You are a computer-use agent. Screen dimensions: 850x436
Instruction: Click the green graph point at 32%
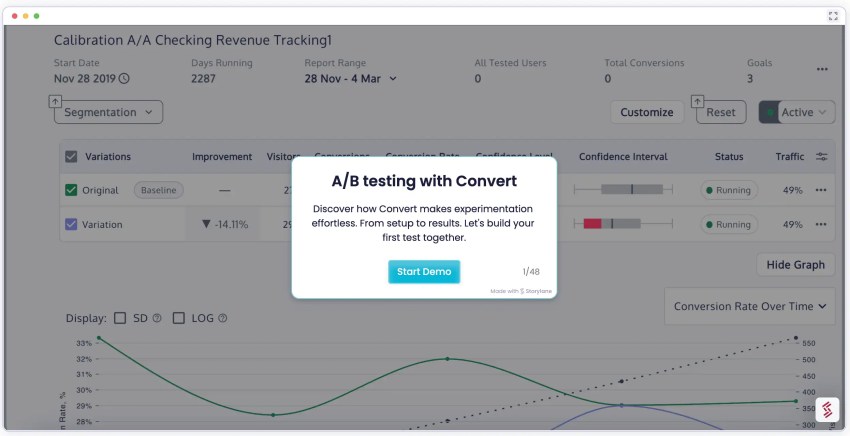tap(447, 359)
